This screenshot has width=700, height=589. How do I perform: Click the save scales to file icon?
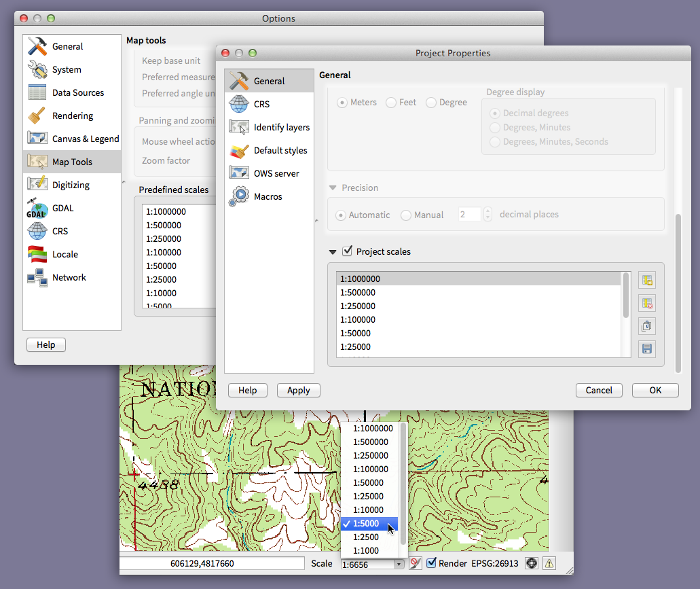point(647,349)
